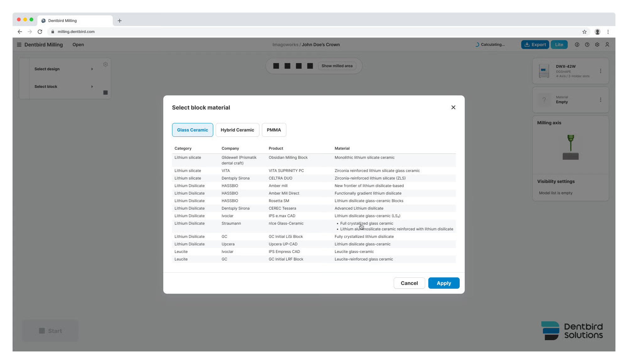The height and width of the screenshot is (364, 628).
Task: Select the Glass Ceramic tab
Action: tap(192, 130)
